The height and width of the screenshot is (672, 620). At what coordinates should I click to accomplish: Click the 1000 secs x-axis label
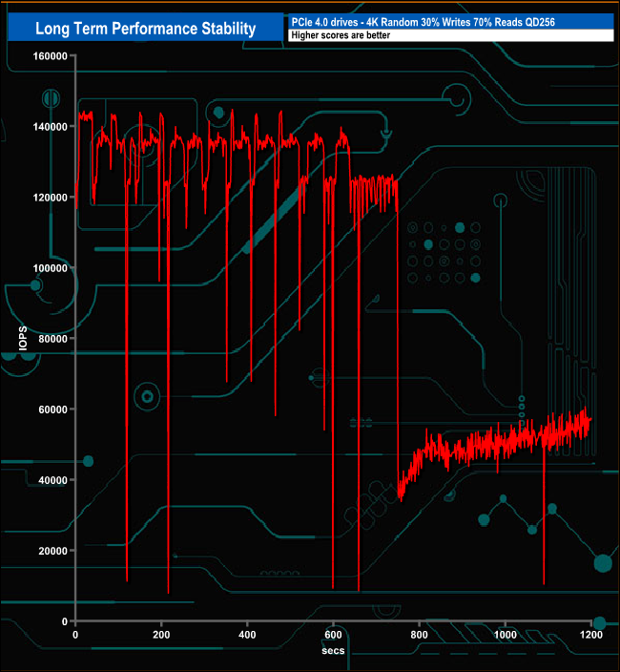(x=505, y=635)
